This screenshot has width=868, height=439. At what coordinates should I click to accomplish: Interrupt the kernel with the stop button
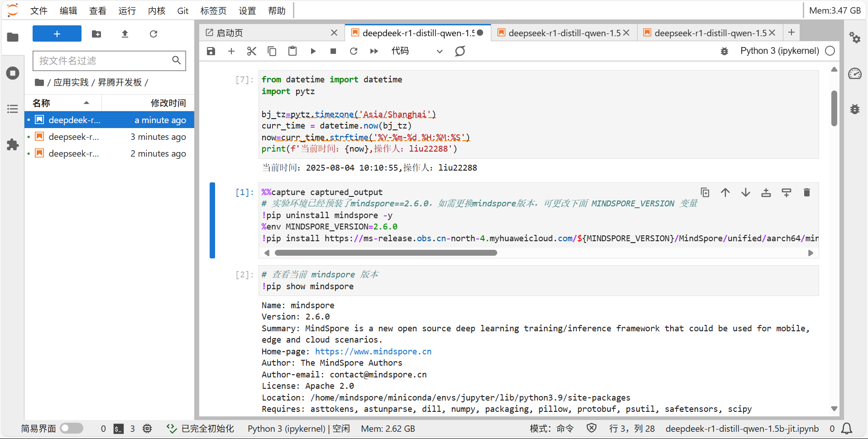click(333, 51)
